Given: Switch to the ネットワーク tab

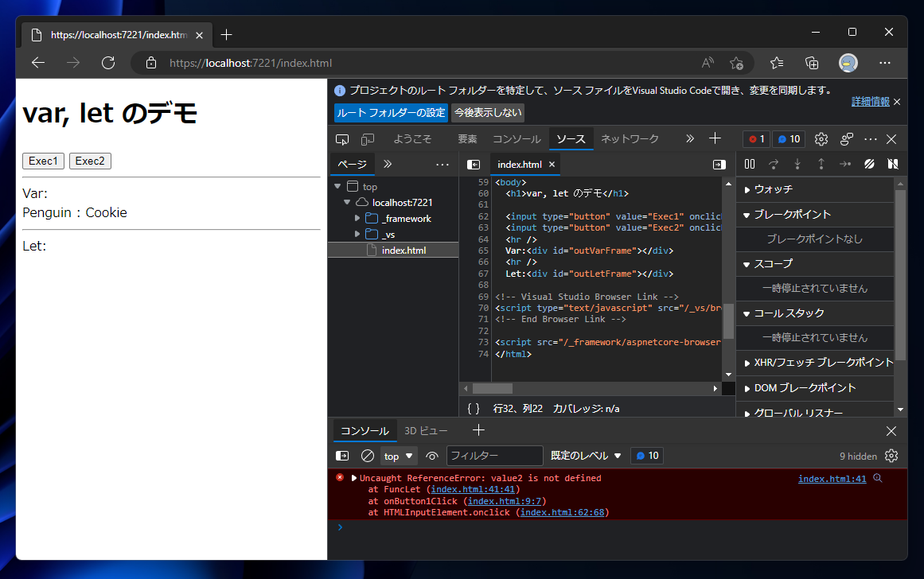Looking at the screenshot, I should (630, 139).
